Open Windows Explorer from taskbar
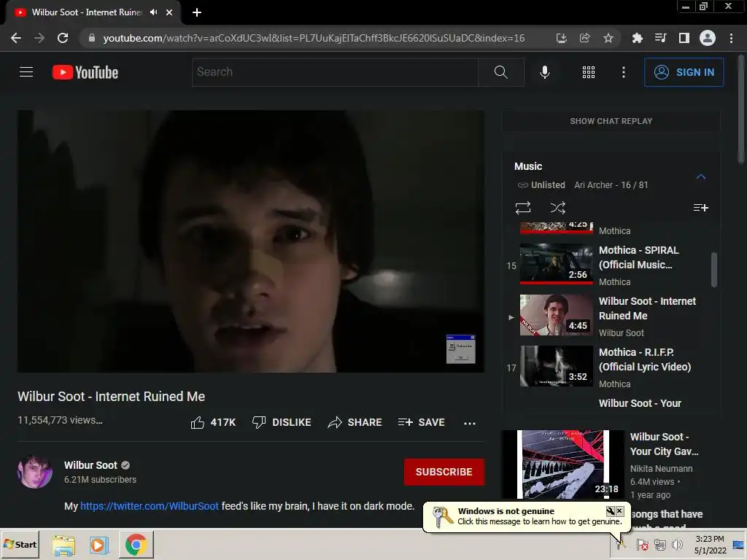The height and width of the screenshot is (560, 747). pos(63,545)
